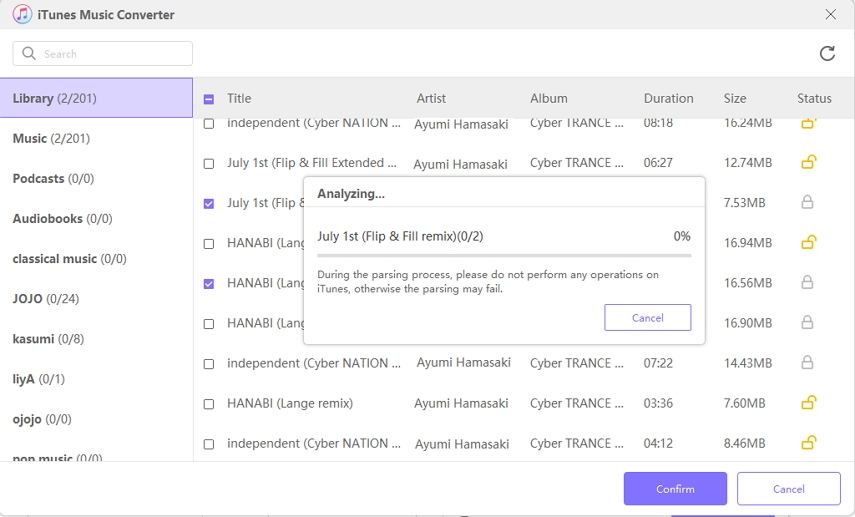Uncheck the July 1st 7.53MB track checkbox
Image resolution: width=855 pixels, height=517 pixels.
point(209,203)
